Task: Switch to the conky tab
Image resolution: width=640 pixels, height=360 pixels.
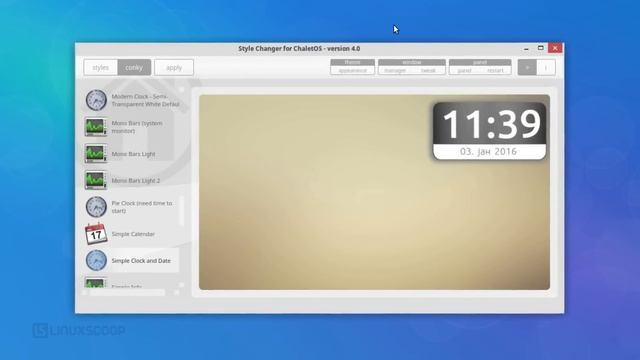Action: tap(134, 67)
